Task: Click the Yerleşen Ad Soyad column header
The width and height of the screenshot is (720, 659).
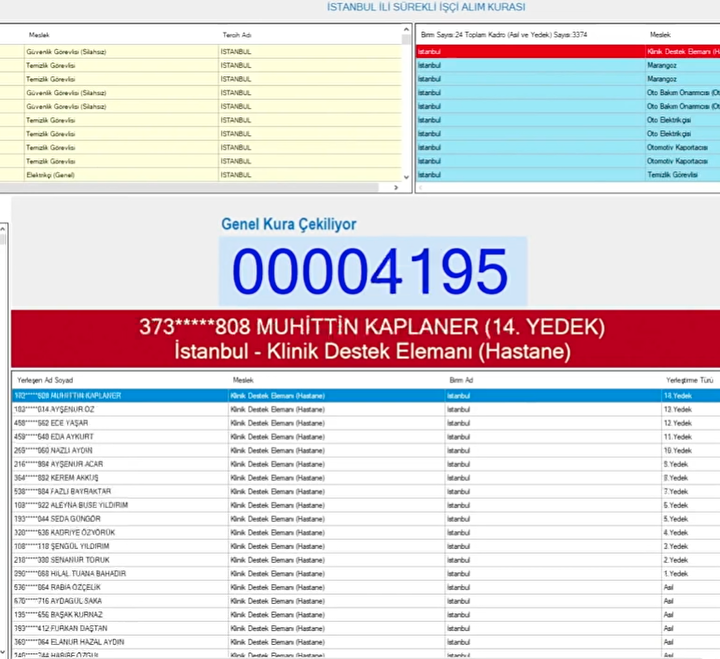Action: click(45, 380)
